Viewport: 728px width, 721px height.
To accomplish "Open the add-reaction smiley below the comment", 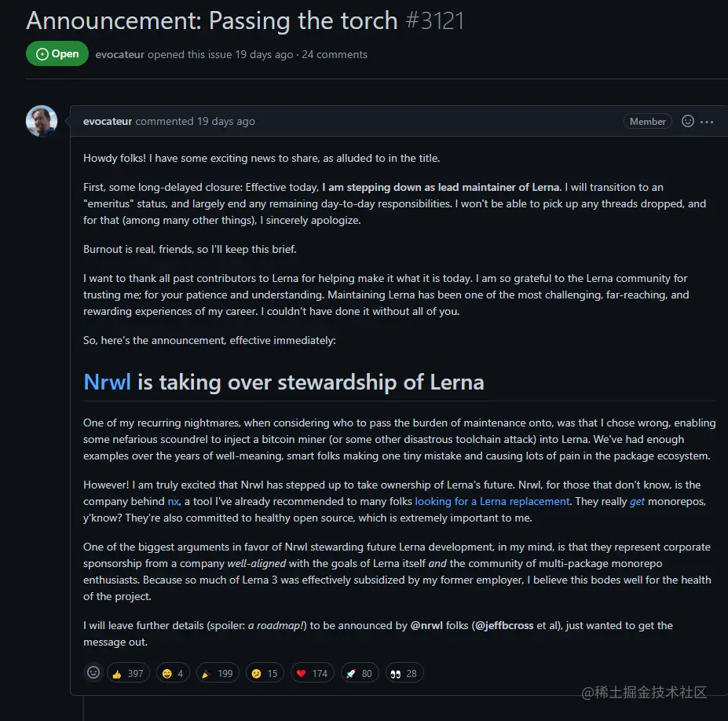I will tap(93, 672).
